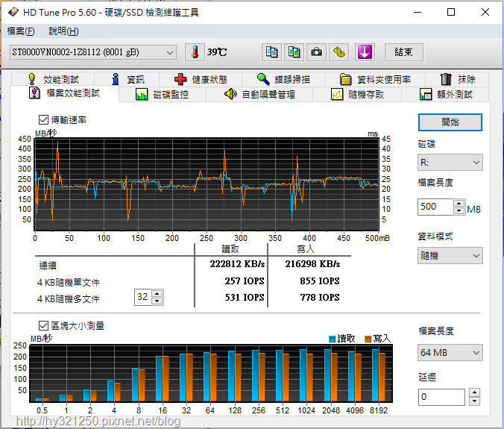Click the copy screenshot to clipboard icon

pyautogui.click(x=294, y=52)
